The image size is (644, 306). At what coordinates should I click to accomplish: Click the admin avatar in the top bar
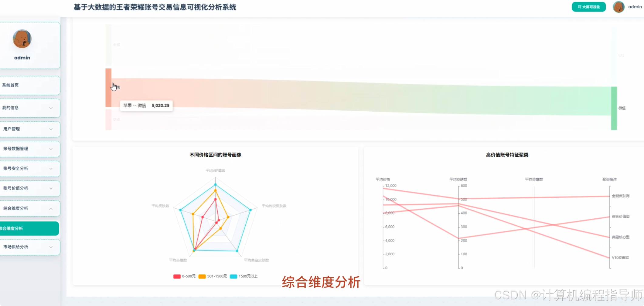619,7
